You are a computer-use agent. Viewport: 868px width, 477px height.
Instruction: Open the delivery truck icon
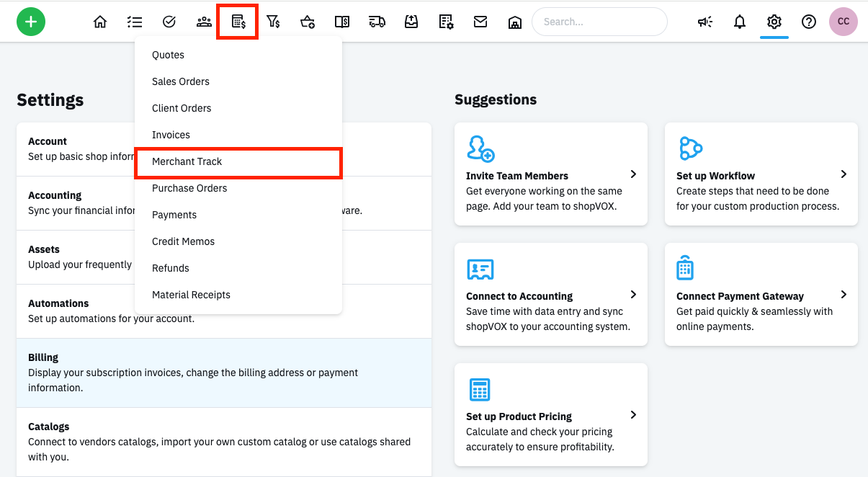coord(377,22)
